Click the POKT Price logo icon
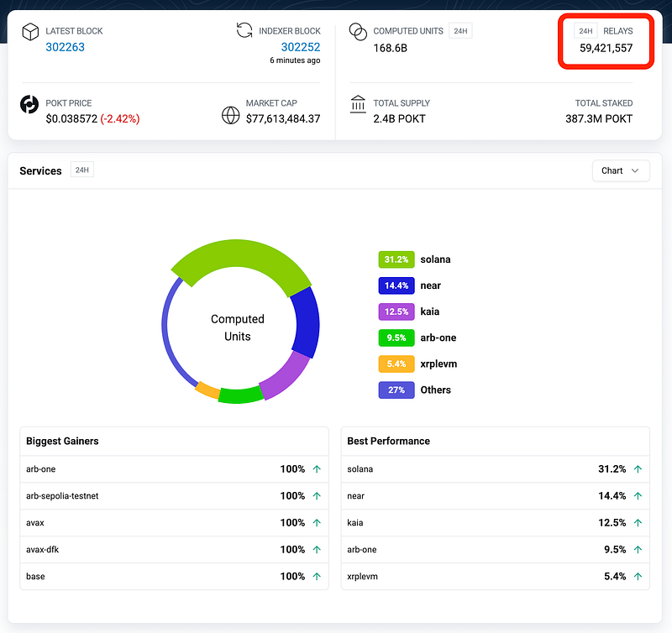Viewport: 672px width, 633px height. [29, 104]
